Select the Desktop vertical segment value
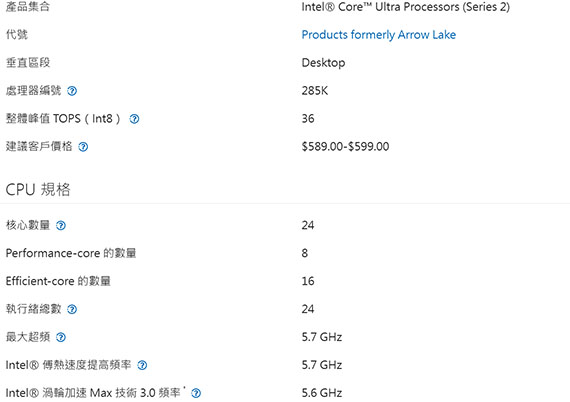This screenshot has width=570, height=402. pyautogui.click(x=323, y=63)
